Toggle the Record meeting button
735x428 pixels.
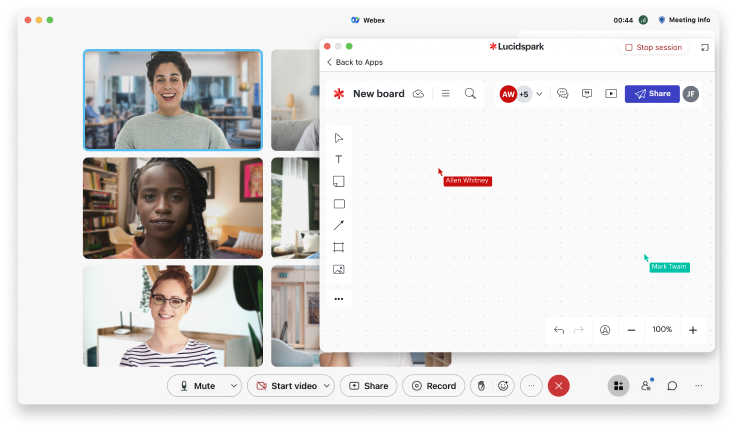(433, 386)
